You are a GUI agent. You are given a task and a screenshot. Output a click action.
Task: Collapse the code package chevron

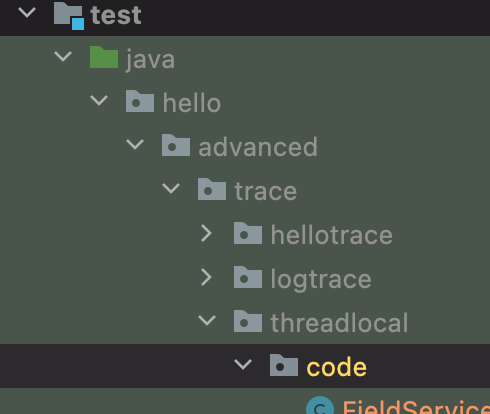[243, 365]
